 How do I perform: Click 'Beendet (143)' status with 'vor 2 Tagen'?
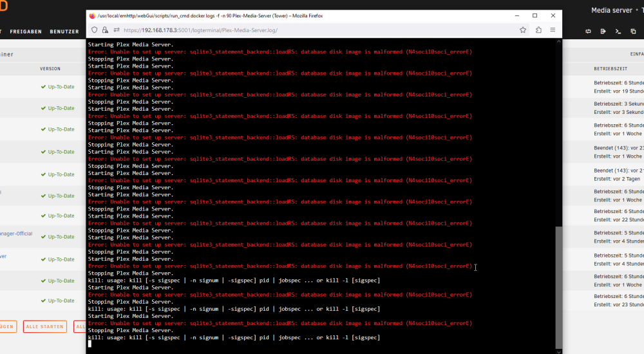618,171
